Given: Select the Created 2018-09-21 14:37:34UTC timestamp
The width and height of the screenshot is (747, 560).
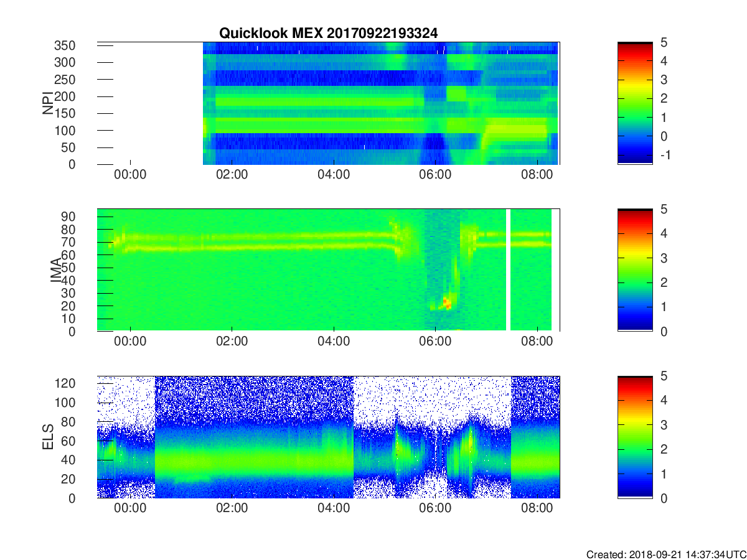Looking at the screenshot, I should click(x=666, y=554).
